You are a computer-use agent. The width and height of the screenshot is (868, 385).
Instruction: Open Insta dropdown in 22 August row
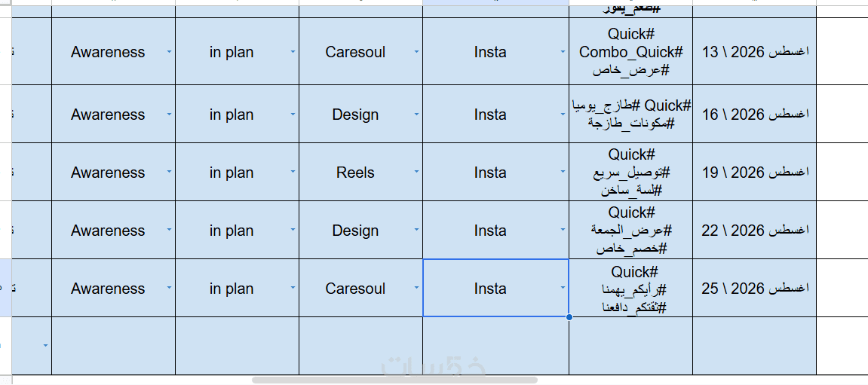tap(563, 230)
